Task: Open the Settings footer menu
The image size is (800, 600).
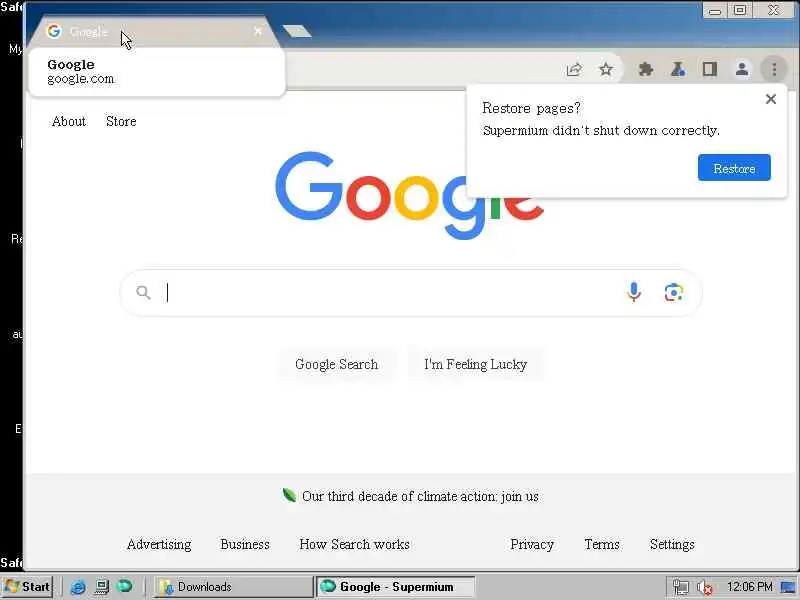Action: [x=672, y=544]
